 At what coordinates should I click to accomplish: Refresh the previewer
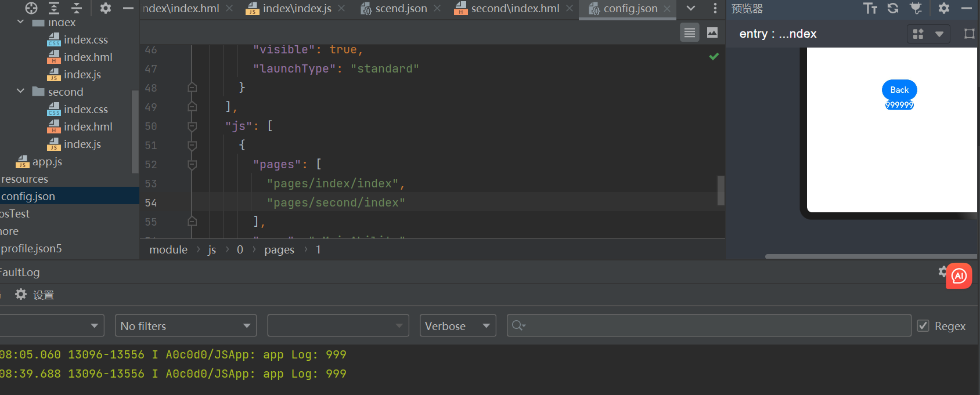[x=893, y=8]
